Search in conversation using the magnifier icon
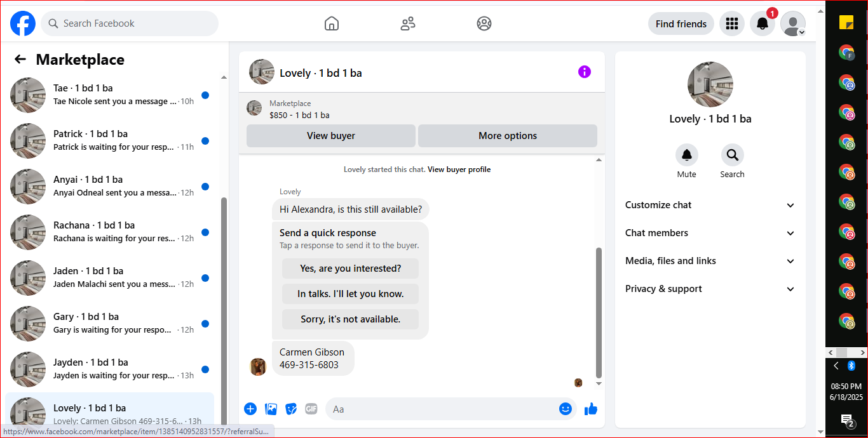868x438 pixels. (x=732, y=155)
